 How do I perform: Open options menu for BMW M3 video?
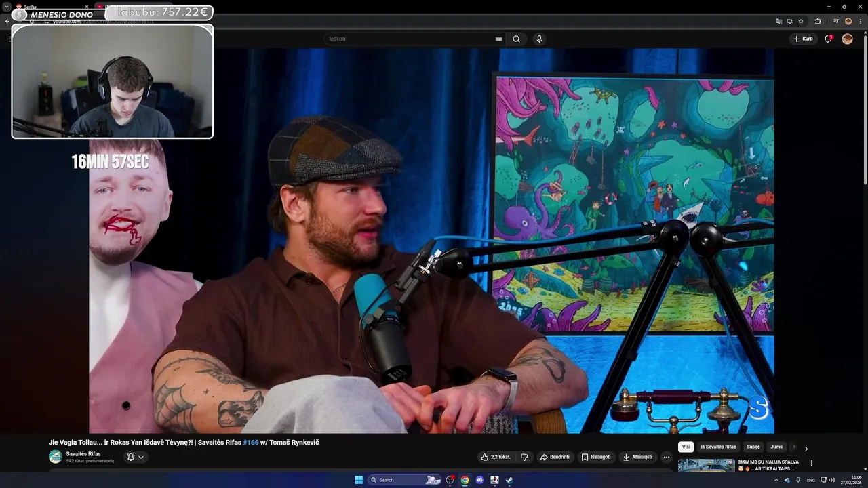[812, 463]
